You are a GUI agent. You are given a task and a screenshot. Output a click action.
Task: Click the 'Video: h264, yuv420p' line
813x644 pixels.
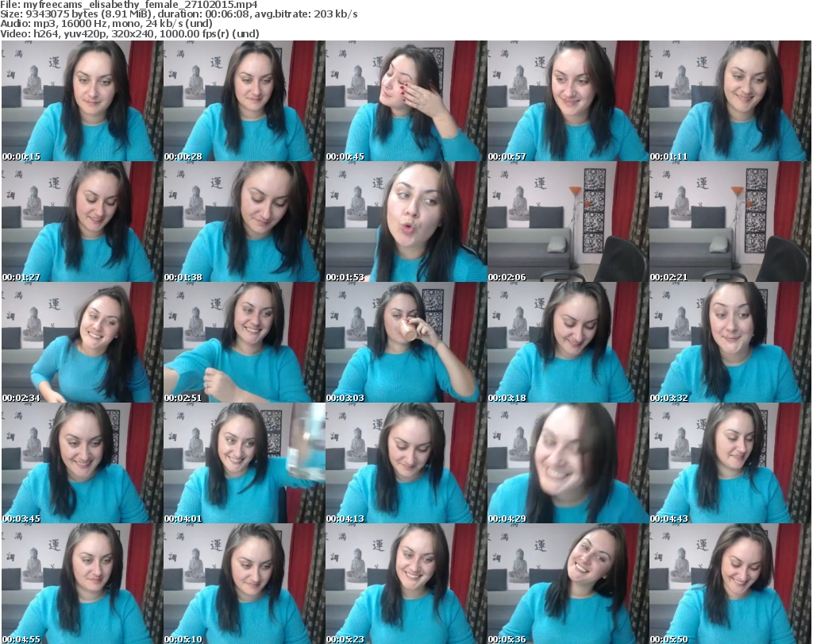129,33
